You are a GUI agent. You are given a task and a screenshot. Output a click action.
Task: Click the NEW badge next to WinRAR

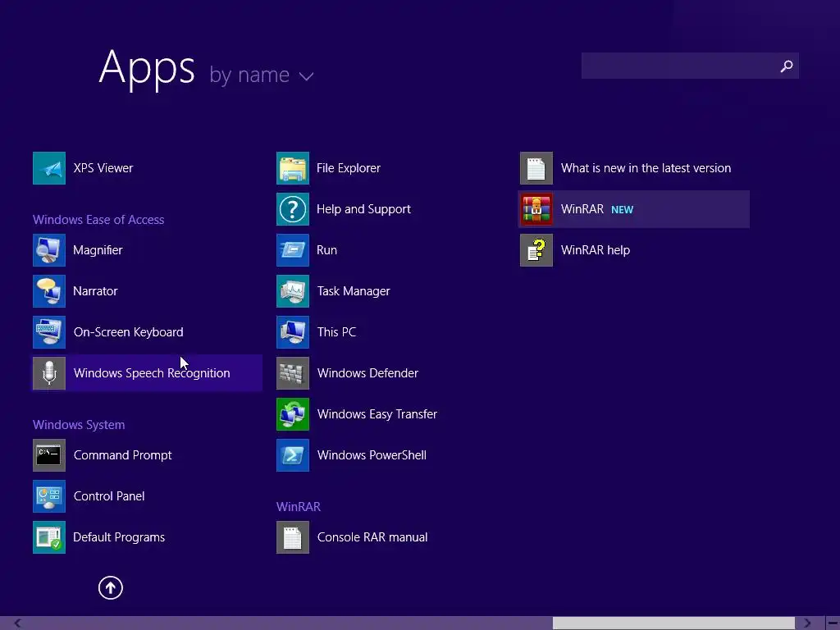tap(622, 210)
